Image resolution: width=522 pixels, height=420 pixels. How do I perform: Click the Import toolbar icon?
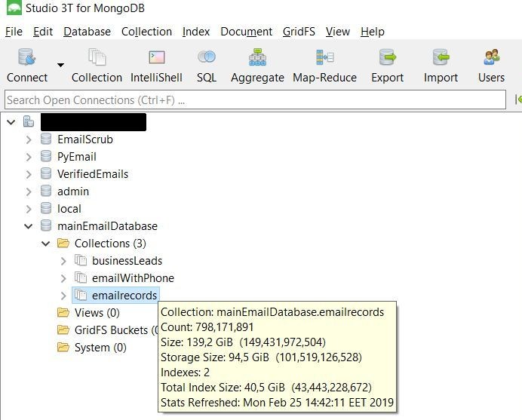(441, 58)
